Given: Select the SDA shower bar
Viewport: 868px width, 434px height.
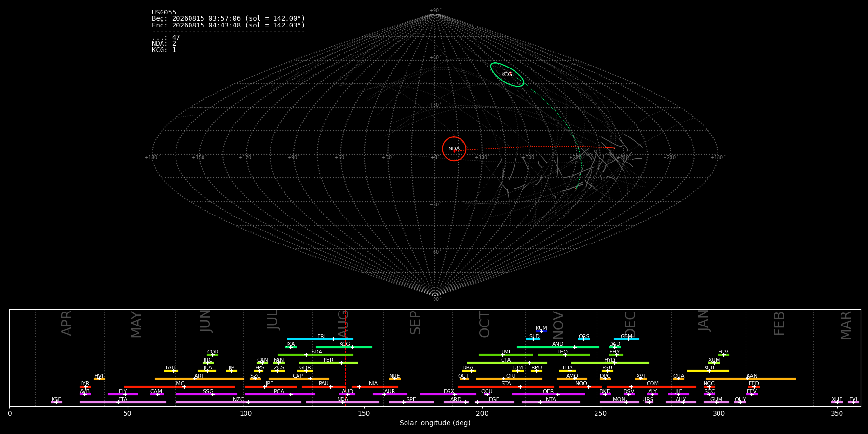Looking at the screenshot, I should pos(315,355).
